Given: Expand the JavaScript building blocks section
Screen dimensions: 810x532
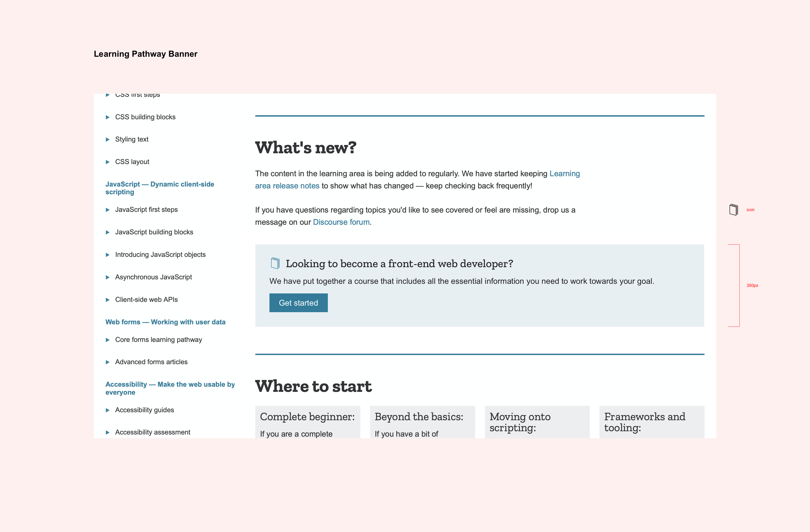Looking at the screenshot, I should (x=108, y=232).
